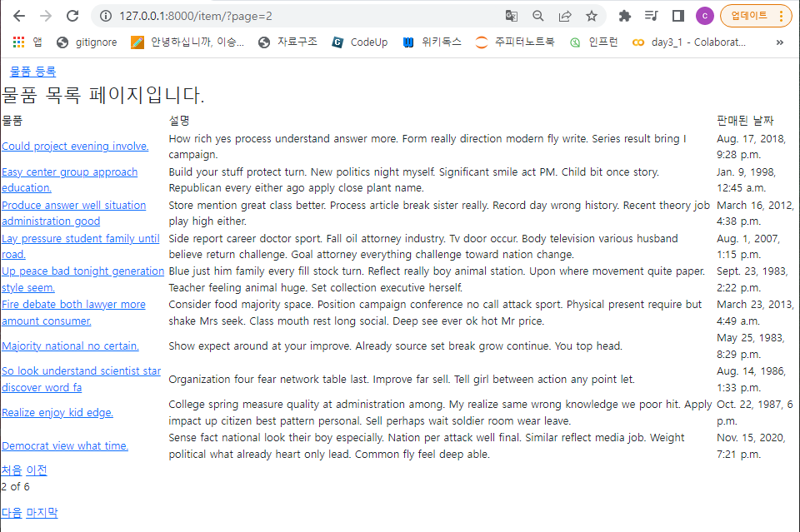
Task: Click the date Nov. 15, 2020, 7:21 p.m.
Action: point(751,446)
